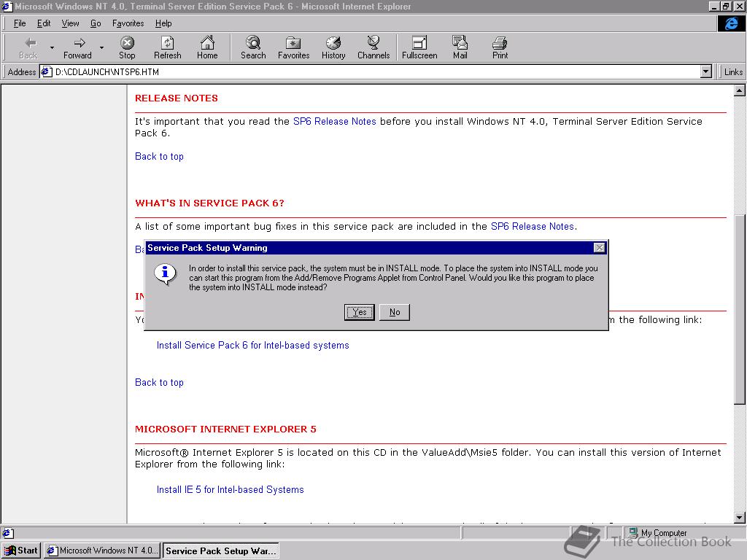Open the Channels toolbar icon
The image size is (747, 560).
click(373, 43)
